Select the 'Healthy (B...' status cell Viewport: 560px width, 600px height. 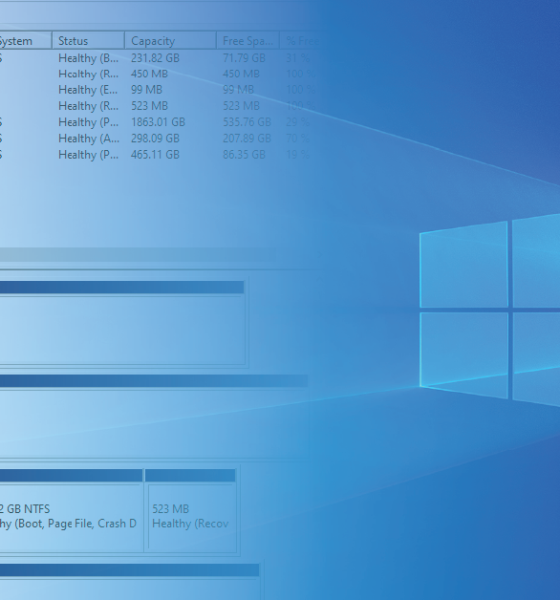pos(88,58)
